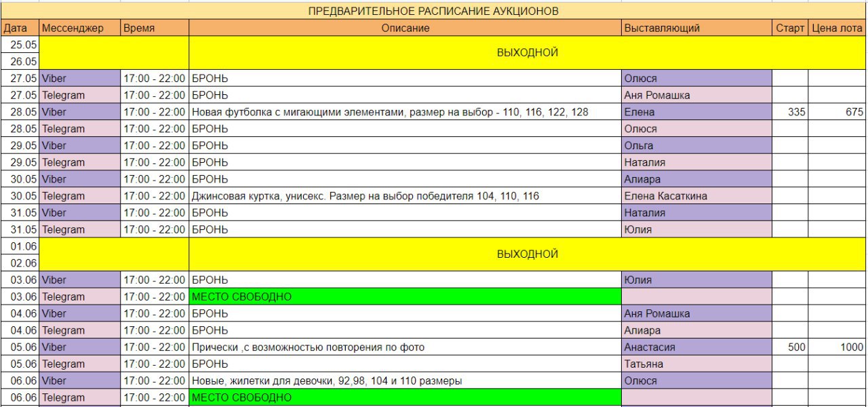Select the Юлия cell on 03.06

697,279
